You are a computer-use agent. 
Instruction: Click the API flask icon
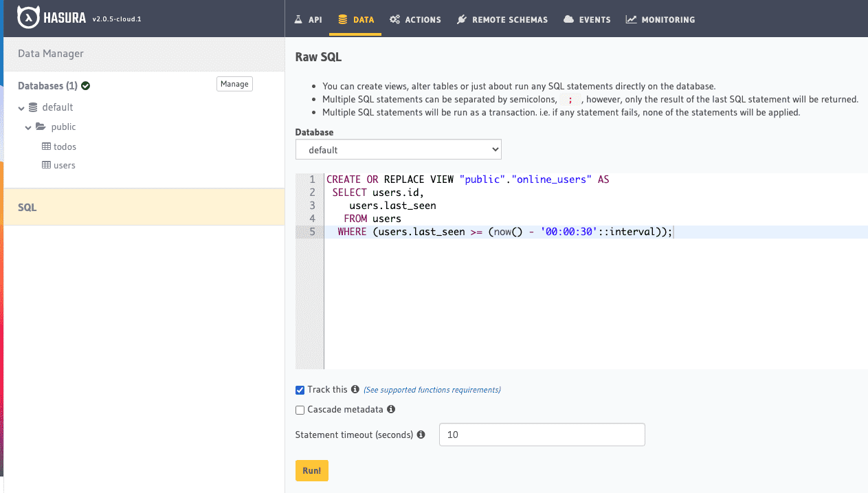pyautogui.click(x=298, y=19)
